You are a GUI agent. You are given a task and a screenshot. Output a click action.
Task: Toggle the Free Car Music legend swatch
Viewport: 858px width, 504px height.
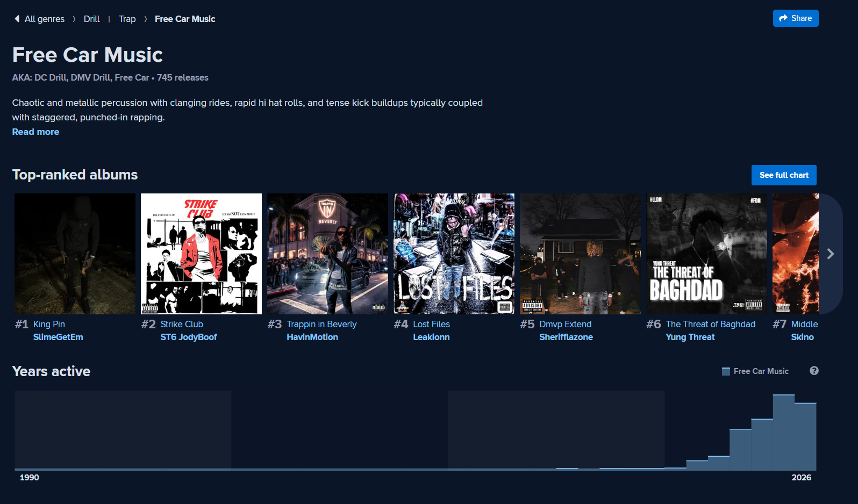[x=726, y=371]
